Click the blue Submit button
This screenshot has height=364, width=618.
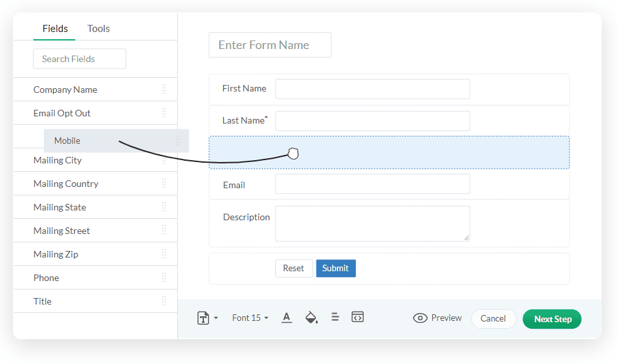pyautogui.click(x=335, y=269)
